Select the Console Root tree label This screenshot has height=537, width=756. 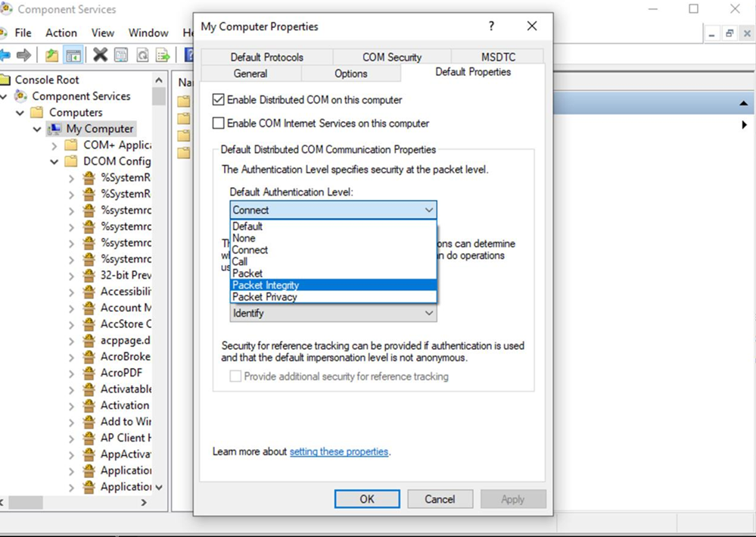click(47, 80)
